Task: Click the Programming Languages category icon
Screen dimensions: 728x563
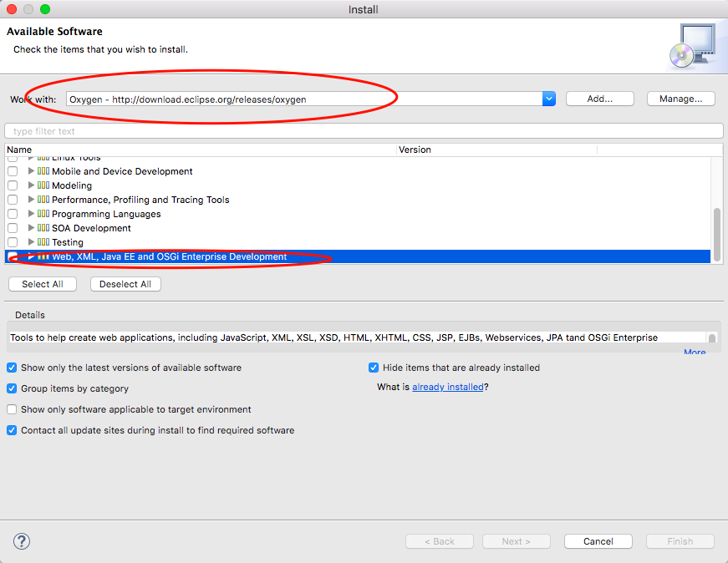Action: coord(43,214)
